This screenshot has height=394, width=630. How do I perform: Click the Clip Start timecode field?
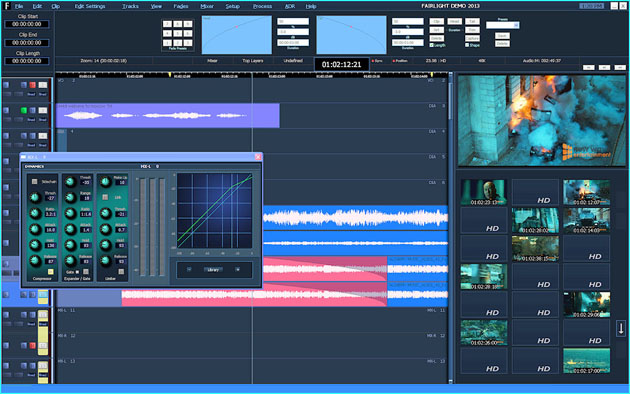(27, 24)
